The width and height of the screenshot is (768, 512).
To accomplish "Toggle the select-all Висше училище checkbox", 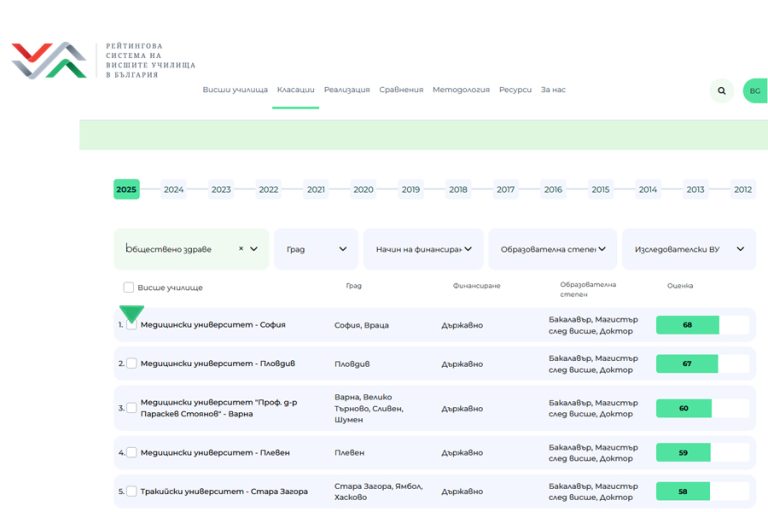I will point(129,288).
